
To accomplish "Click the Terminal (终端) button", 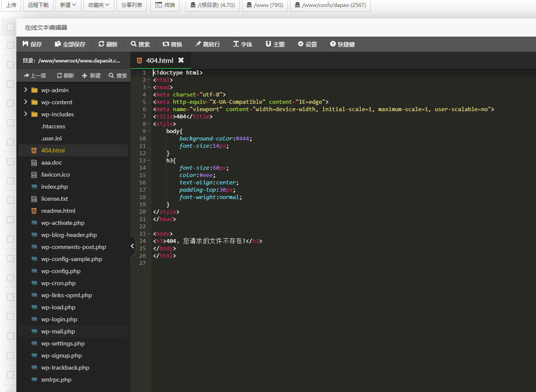I will pyautogui.click(x=165, y=5).
